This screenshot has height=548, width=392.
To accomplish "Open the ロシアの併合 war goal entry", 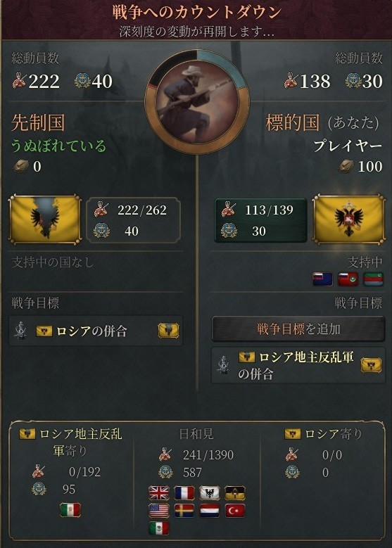I will pos(96,331).
